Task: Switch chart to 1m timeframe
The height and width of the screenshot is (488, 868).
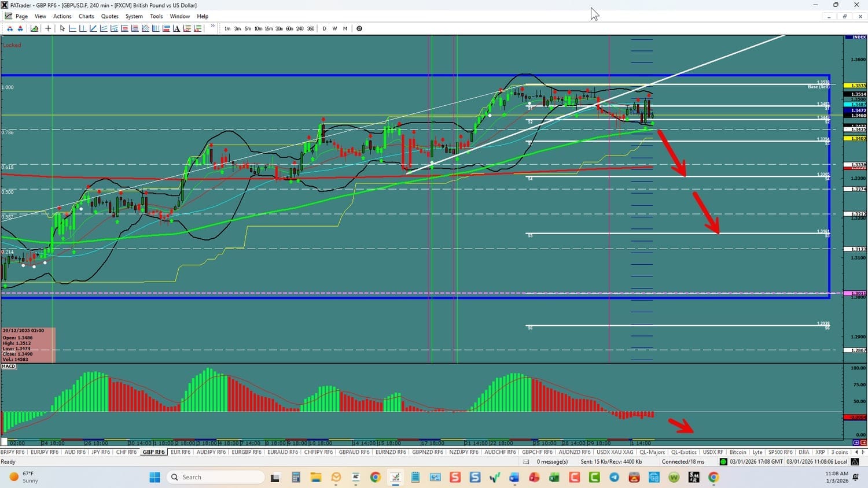Action: click(x=227, y=28)
